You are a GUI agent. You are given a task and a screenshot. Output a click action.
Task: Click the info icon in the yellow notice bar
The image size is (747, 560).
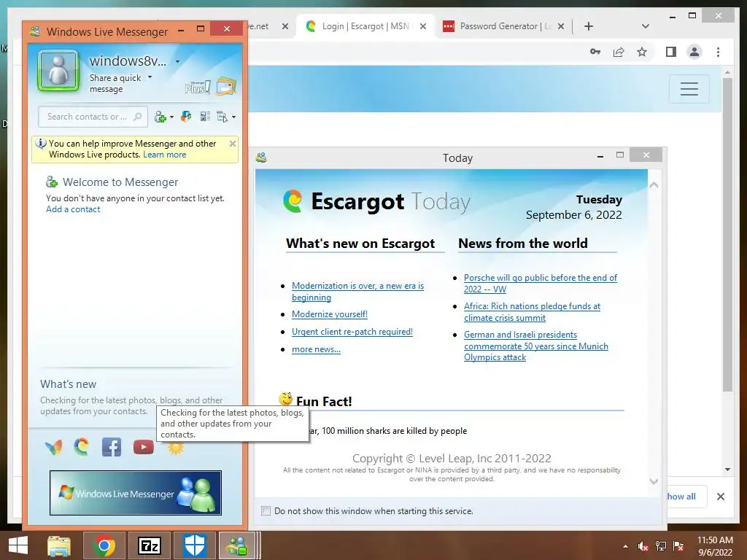(41, 144)
